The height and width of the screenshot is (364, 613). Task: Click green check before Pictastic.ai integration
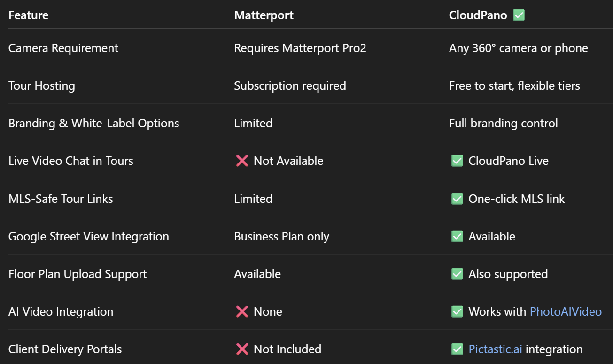tap(457, 349)
